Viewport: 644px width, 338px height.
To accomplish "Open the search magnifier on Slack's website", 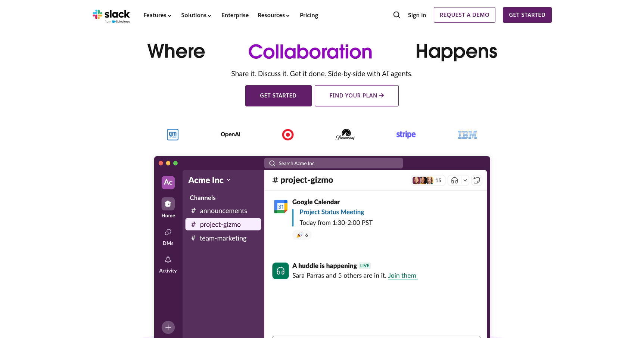I will (x=396, y=15).
